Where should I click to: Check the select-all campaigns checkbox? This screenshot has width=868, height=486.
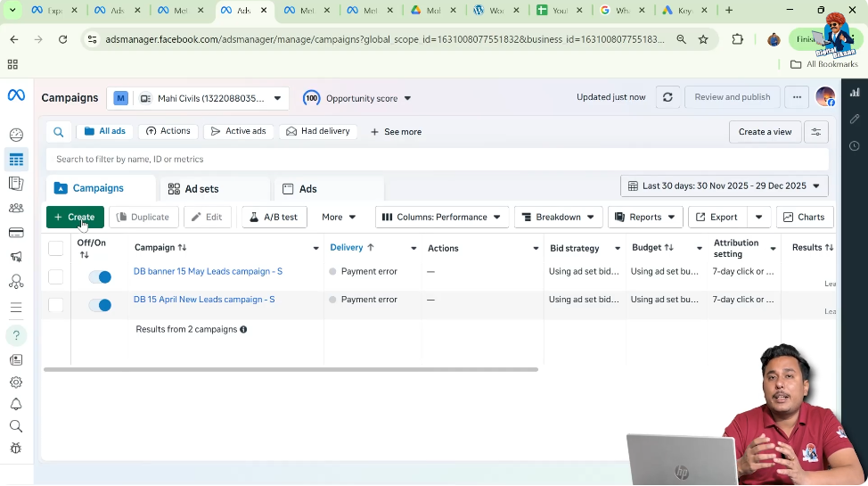click(x=55, y=248)
